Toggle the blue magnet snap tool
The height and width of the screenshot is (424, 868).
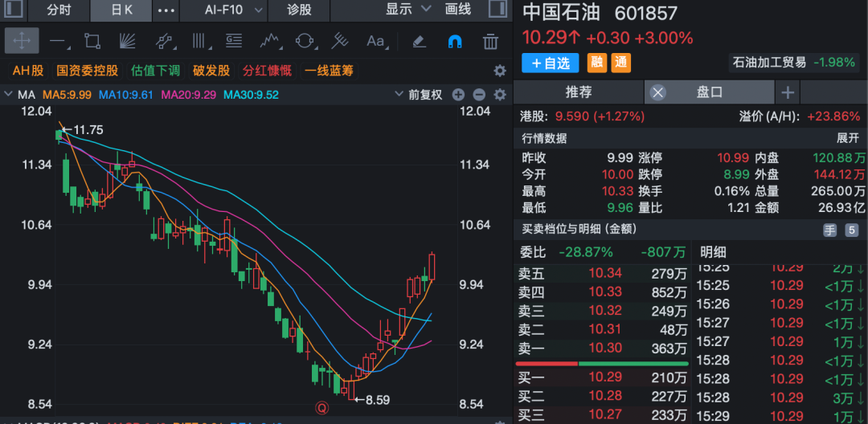(x=454, y=42)
